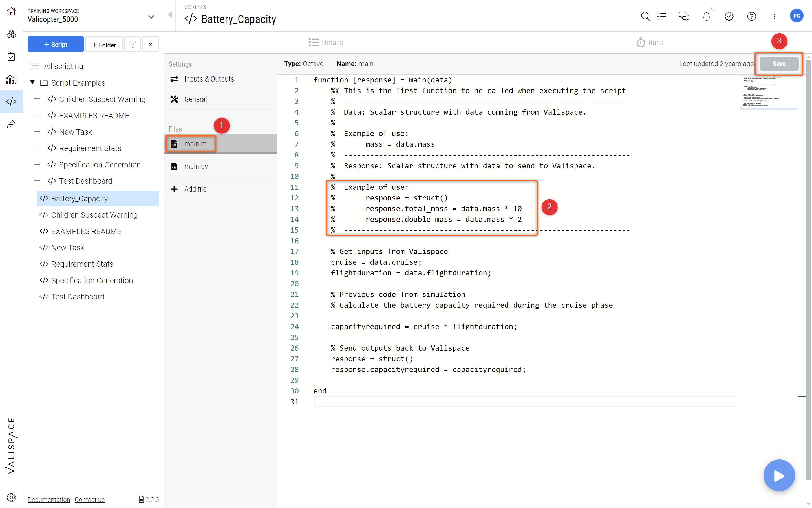Open Requirement Stats inside Script Examples folder
Image resolution: width=812 pixels, height=508 pixels.
[90, 148]
